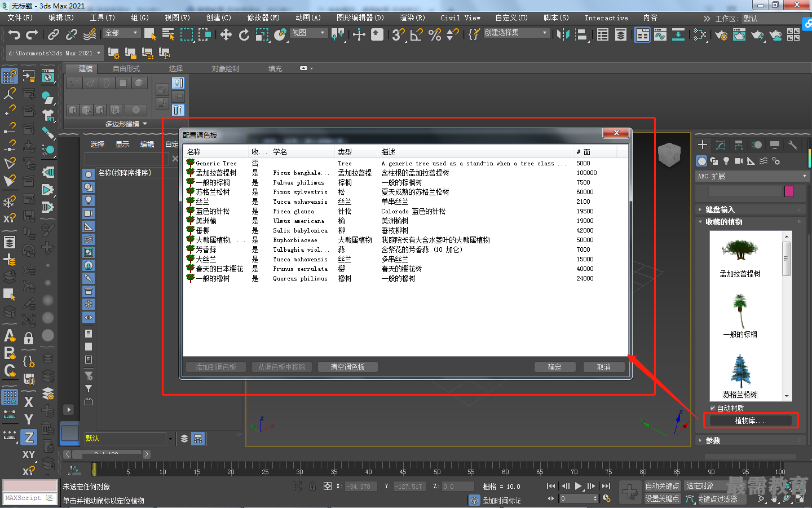Viewport: 812px width, 508px height.
Task: Cancel the dialog with 取消
Action: click(604, 367)
